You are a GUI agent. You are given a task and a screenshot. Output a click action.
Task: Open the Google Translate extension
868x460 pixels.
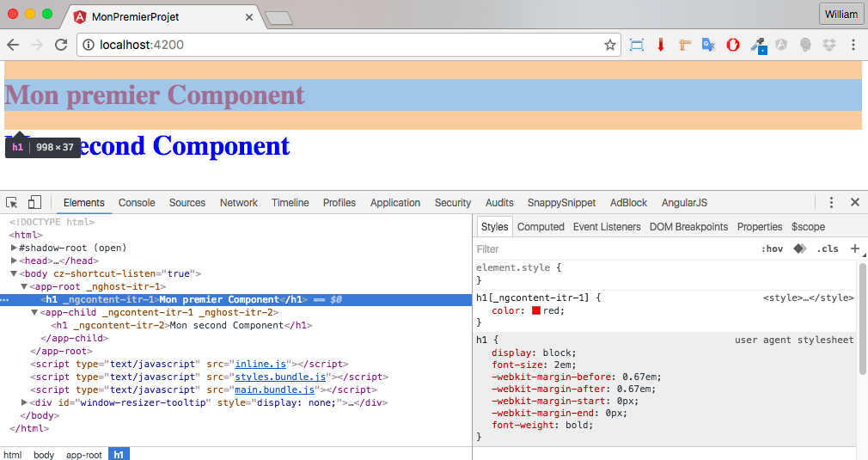click(708, 45)
